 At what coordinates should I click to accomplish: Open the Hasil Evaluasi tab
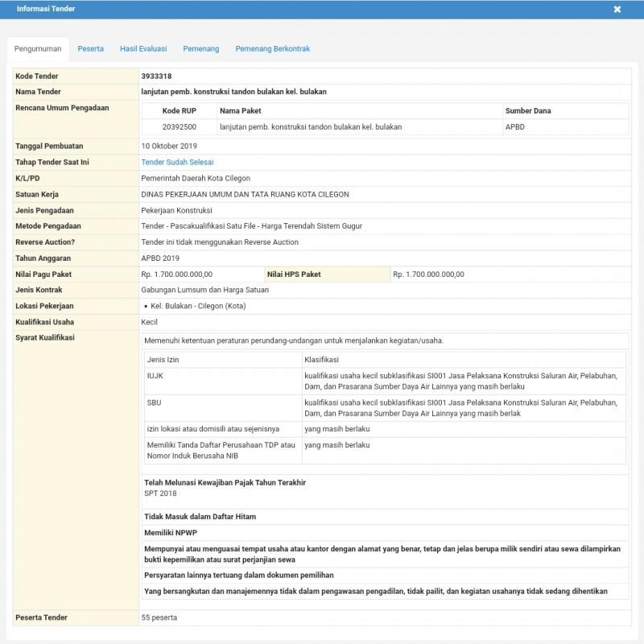[144, 48]
